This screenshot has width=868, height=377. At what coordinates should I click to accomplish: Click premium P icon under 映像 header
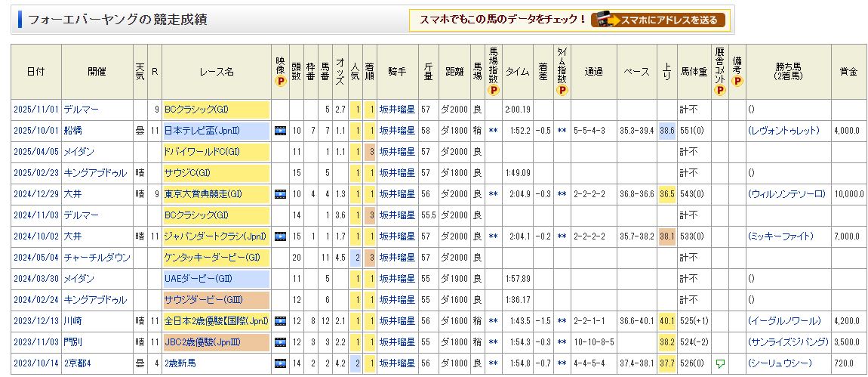click(281, 82)
